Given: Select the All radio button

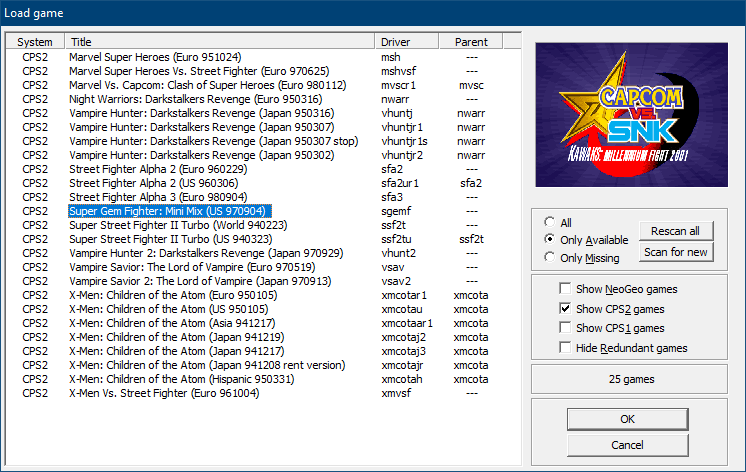Looking at the screenshot, I should coord(548,222).
